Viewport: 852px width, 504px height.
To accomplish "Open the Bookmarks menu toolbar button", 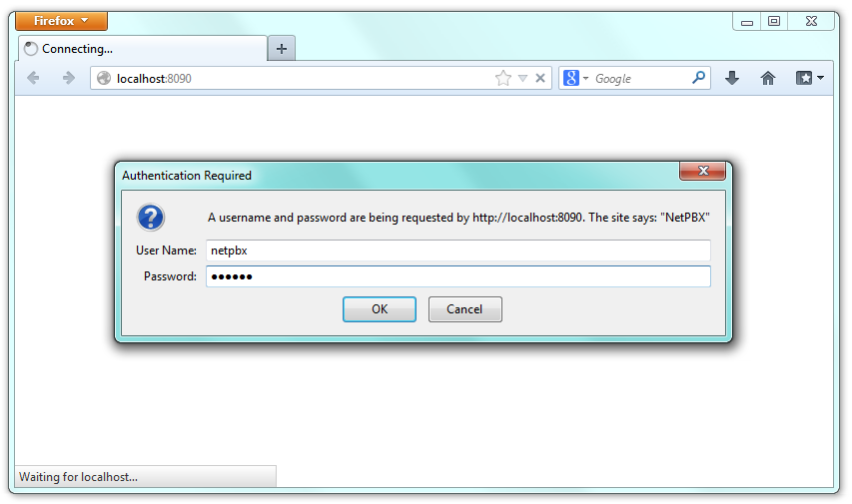I will coord(809,78).
